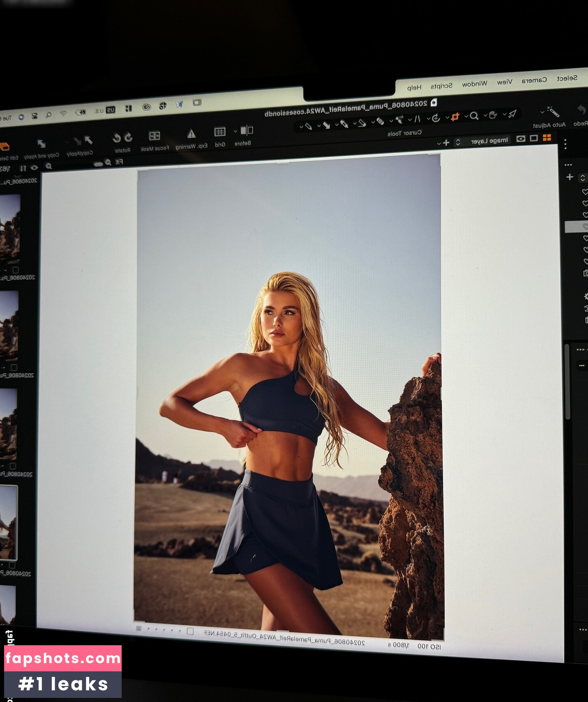The height and width of the screenshot is (702, 588).
Task: Expand the add layer plus dropdown
Action: [x=439, y=143]
